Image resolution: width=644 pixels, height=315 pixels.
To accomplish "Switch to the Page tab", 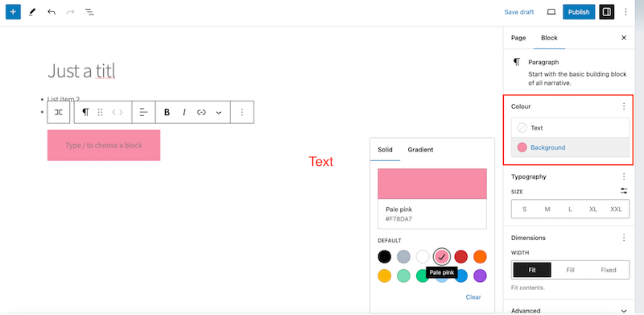I will [518, 38].
